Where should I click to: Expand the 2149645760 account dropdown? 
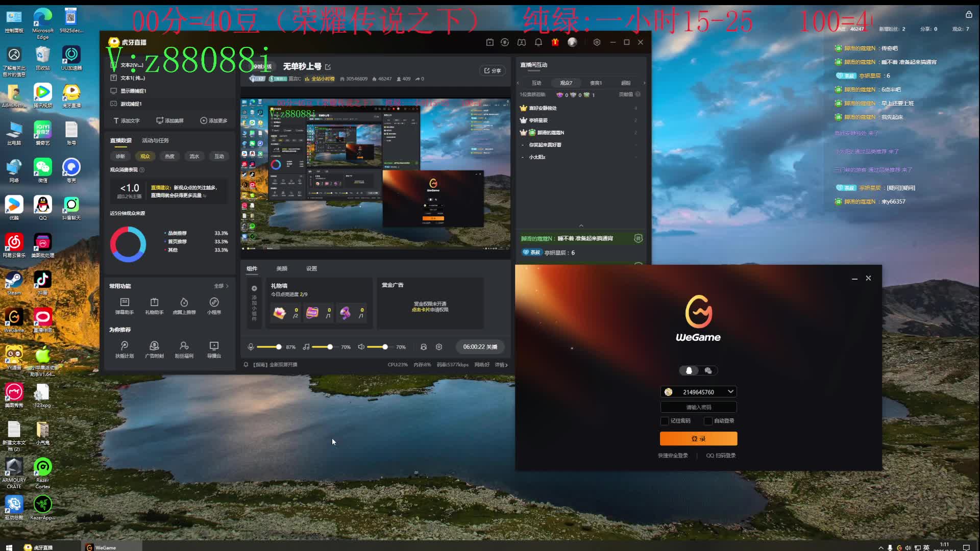730,392
